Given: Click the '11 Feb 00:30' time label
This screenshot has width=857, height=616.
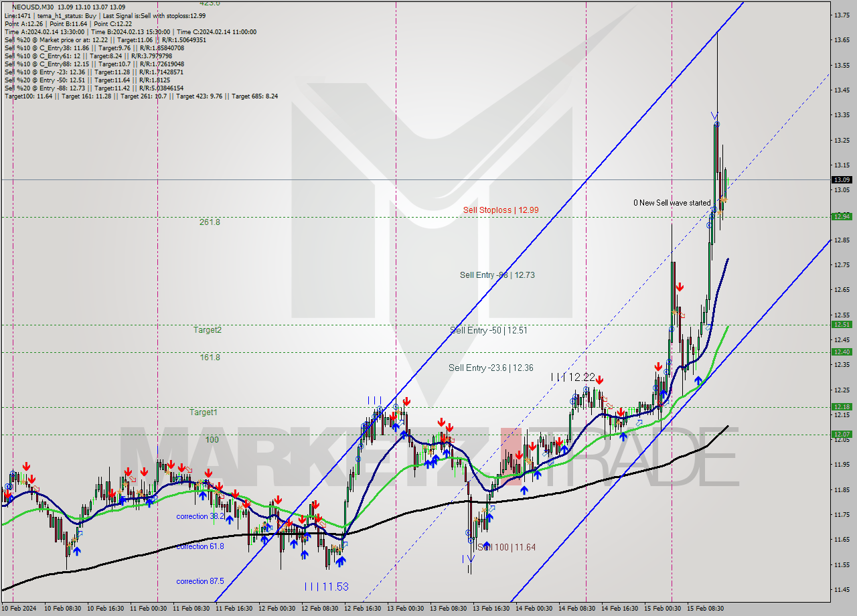Looking at the screenshot, I should [149, 609].
